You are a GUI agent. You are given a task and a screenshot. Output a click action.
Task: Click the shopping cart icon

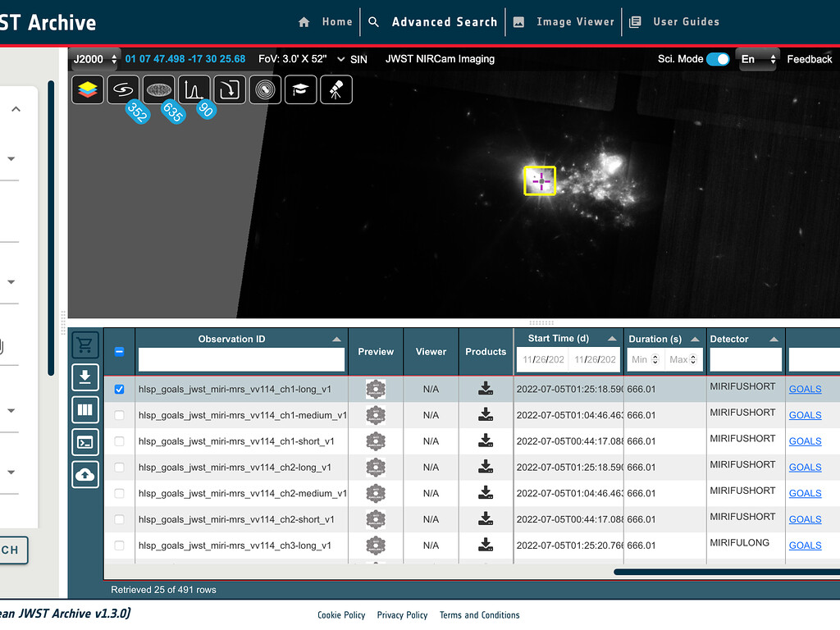[85, 345]
